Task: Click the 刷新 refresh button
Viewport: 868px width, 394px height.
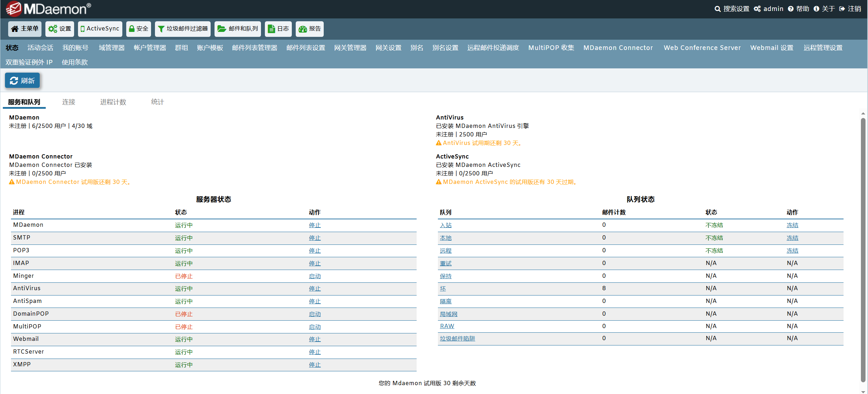Action: click(x=22, y=81)
